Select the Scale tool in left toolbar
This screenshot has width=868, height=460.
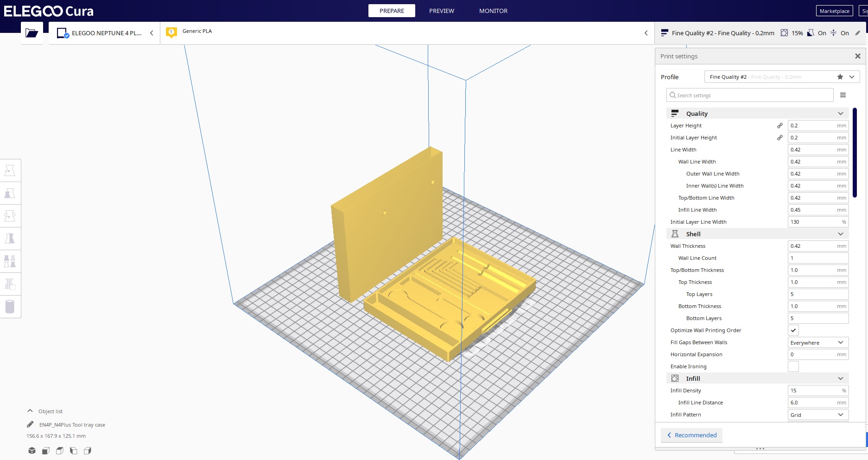coord(10,193)
